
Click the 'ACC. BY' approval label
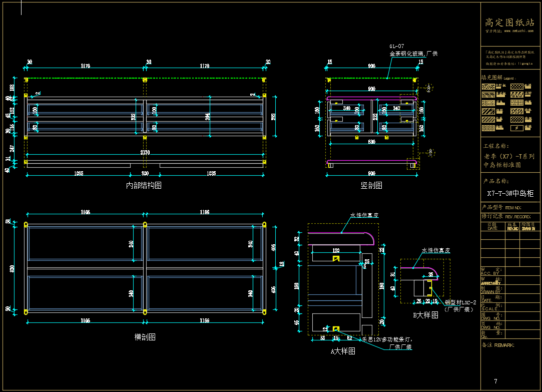point(490,273)
